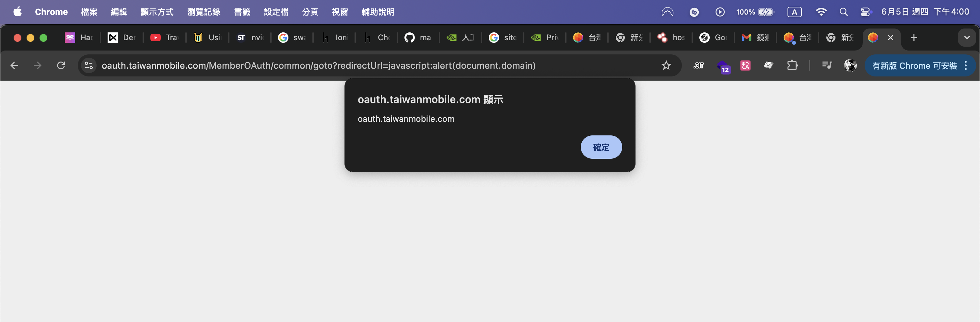Open the 編輯 menu
Image resolution: width=980 pixels, height=322 pixels.
click(x=119, y=12)
